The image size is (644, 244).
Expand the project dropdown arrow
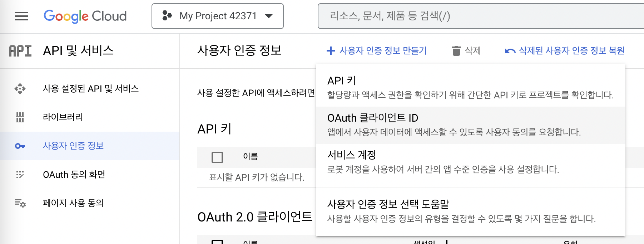(x=269, y=16)
